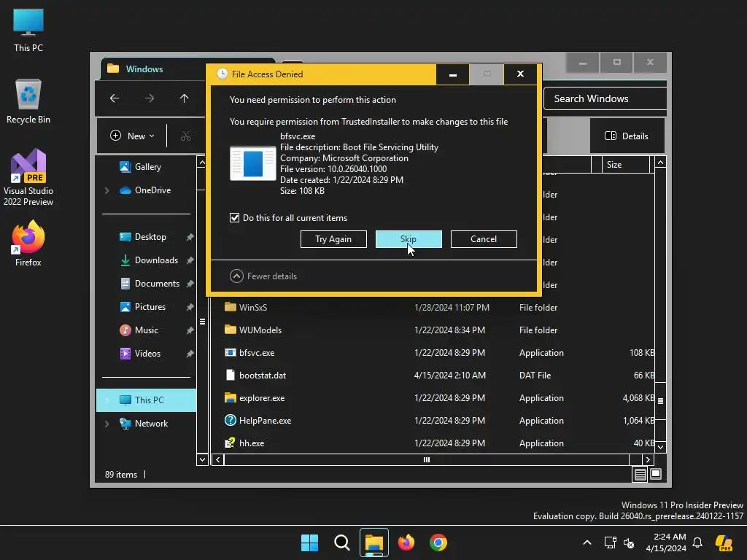Viewport: 747px width, 560px height.
Task: Click the pin icon next to Music
Action: [x=190, y=330]
